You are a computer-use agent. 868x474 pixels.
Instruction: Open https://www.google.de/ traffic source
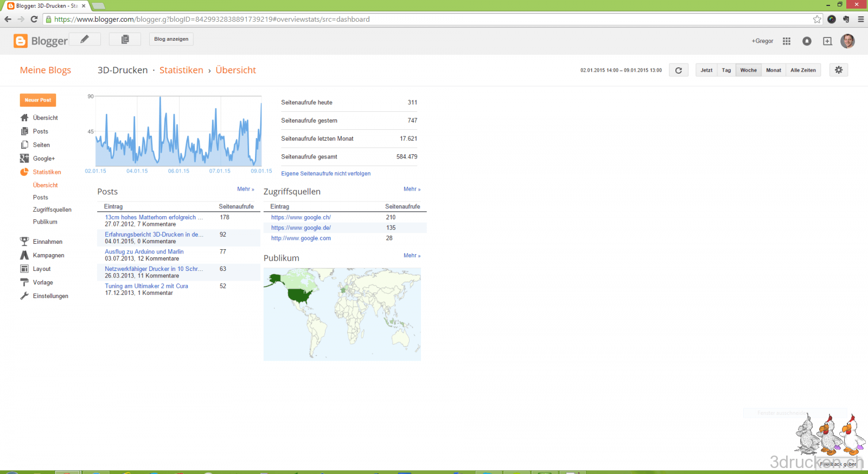pyautogui.click(x=301, y=228)
